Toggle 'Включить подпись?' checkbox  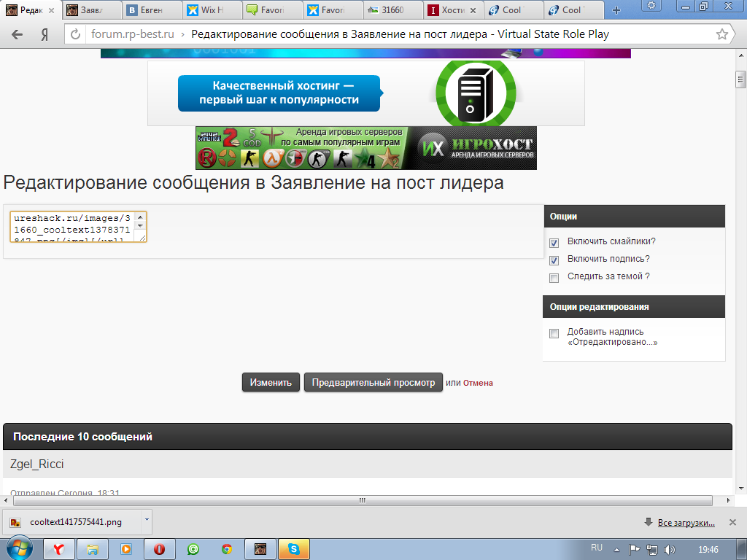pos(554,260)
